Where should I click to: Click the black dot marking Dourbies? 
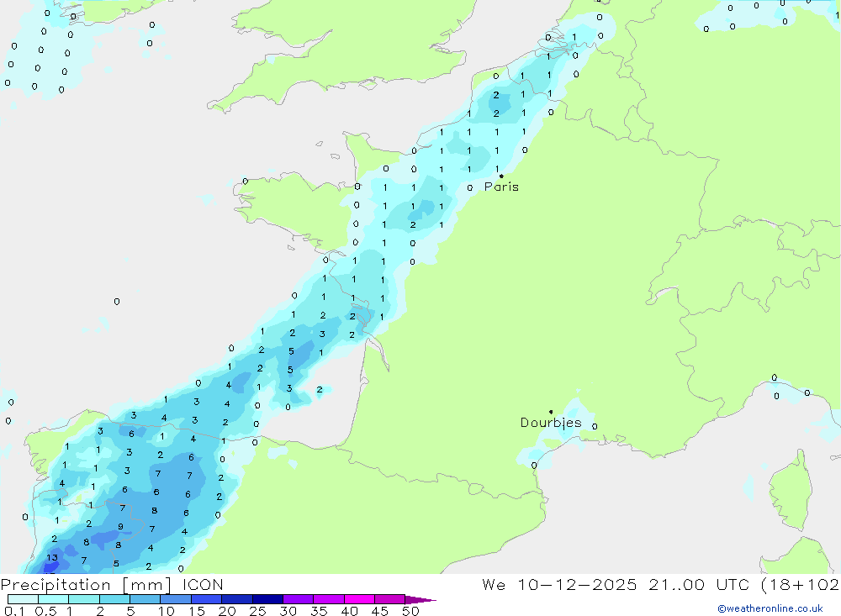click(x=551, y=412)
